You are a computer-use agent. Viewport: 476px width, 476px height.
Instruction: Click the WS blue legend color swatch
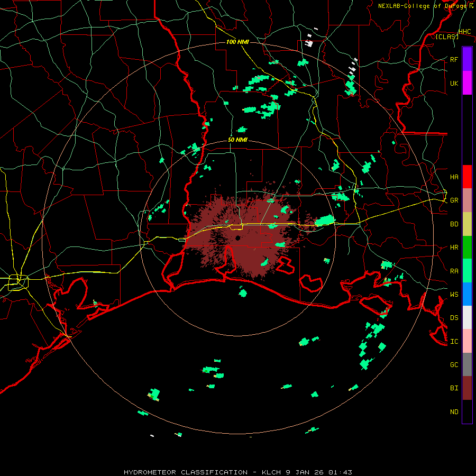coord(467,294)
